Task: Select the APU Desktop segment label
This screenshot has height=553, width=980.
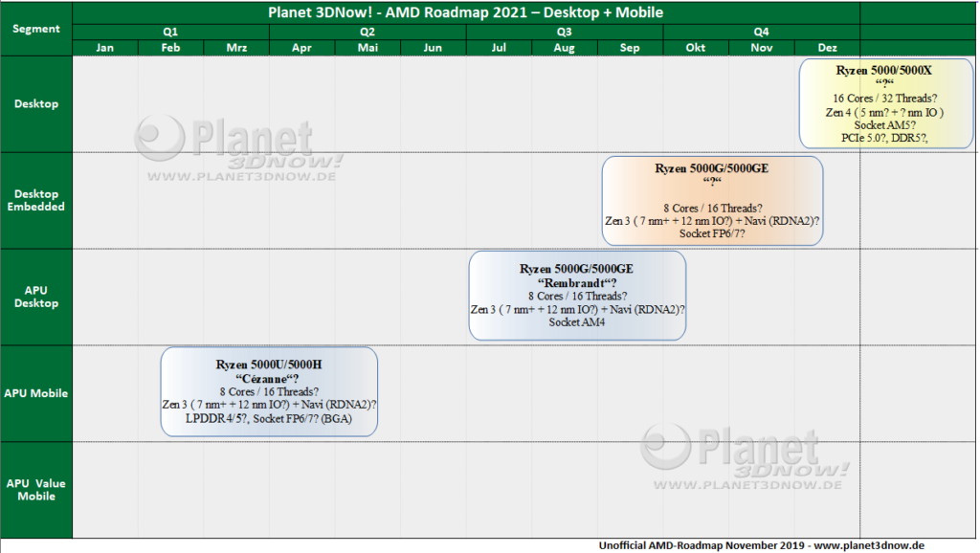Action: [36, 297]
